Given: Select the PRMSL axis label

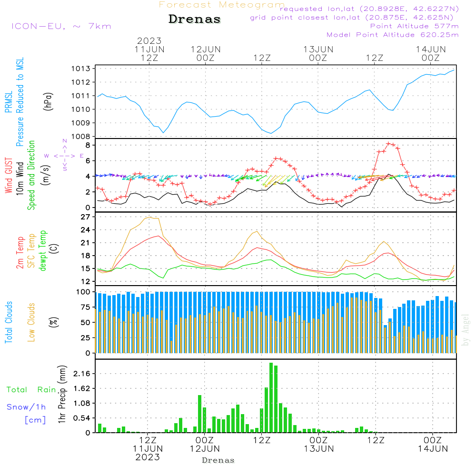Looking at the screenshot, I should click(9, 103).
